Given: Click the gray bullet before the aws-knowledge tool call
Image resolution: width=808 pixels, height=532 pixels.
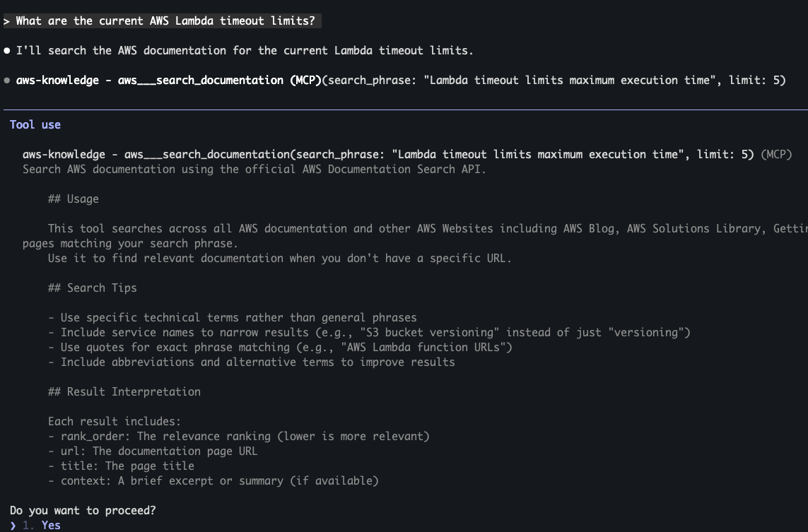Looking at the screenshot, I should click(x=7, y=81).
